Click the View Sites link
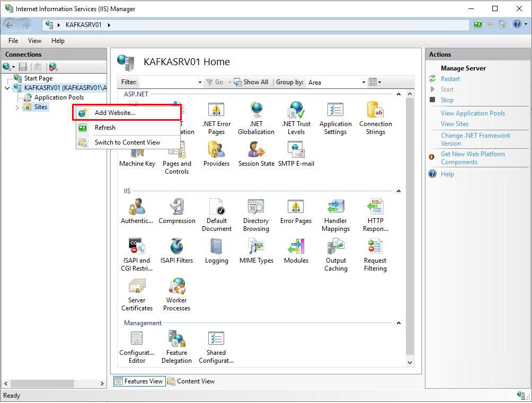Screen dimensions: 532x403 click(454, 124)
